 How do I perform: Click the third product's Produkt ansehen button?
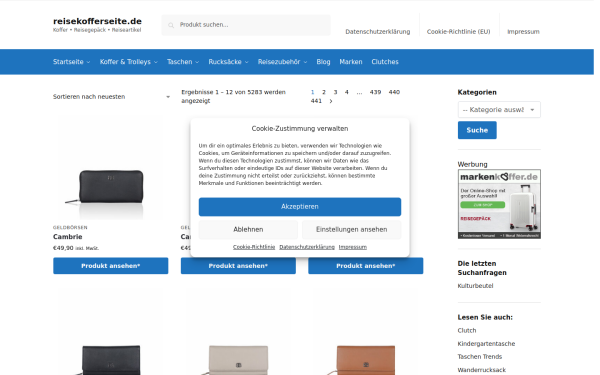365,266
